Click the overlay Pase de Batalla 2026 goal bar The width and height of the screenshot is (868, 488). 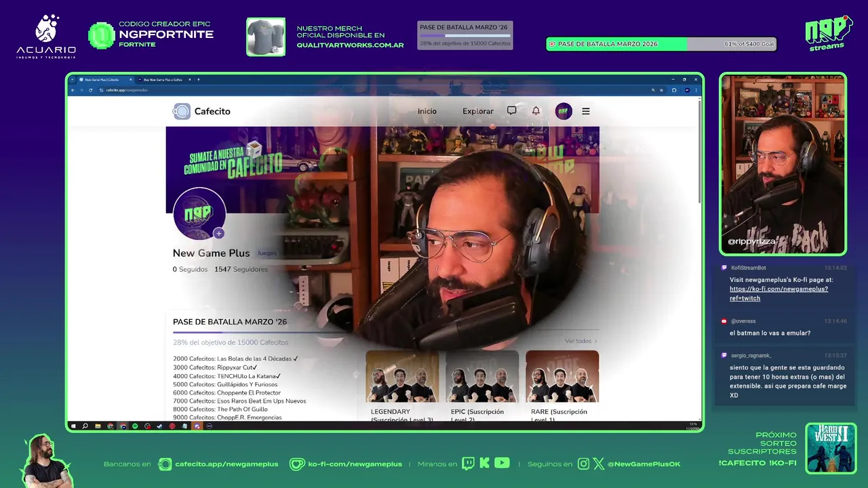coord(661,44)
